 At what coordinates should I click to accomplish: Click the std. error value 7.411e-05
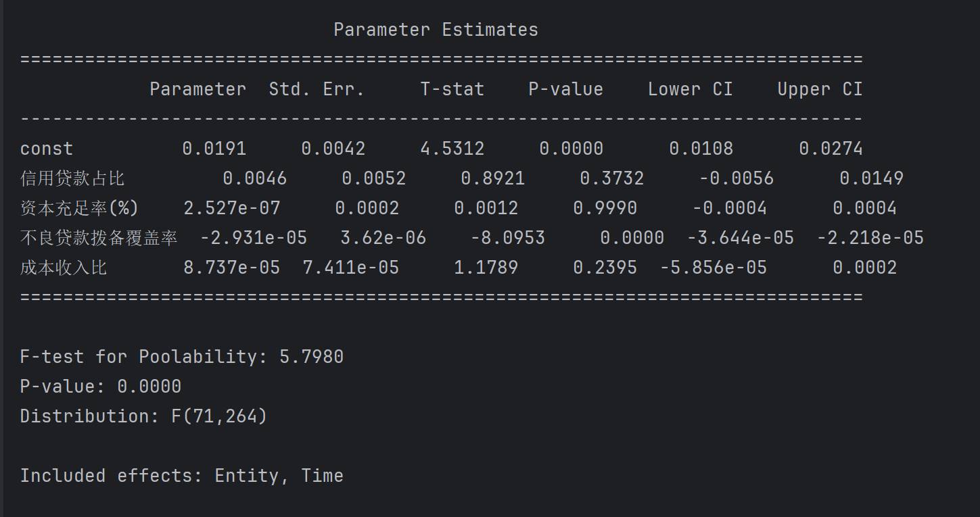[x=350, y=268]
